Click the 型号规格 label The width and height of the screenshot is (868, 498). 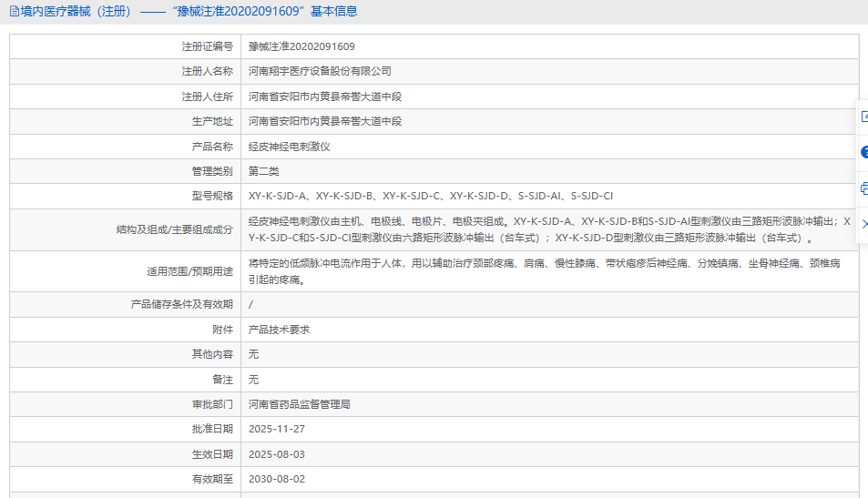pos(212,196)
